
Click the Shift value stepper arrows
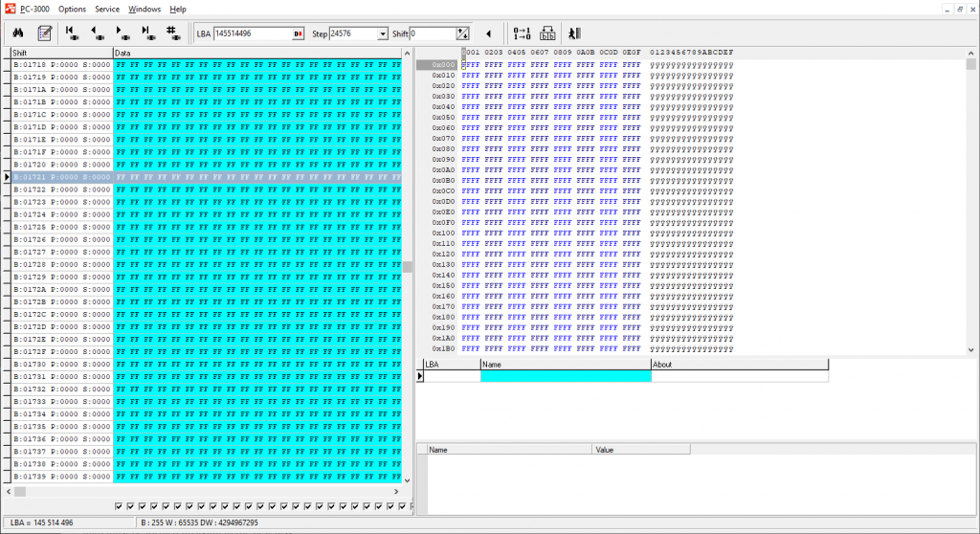click(x=463, y=33)
